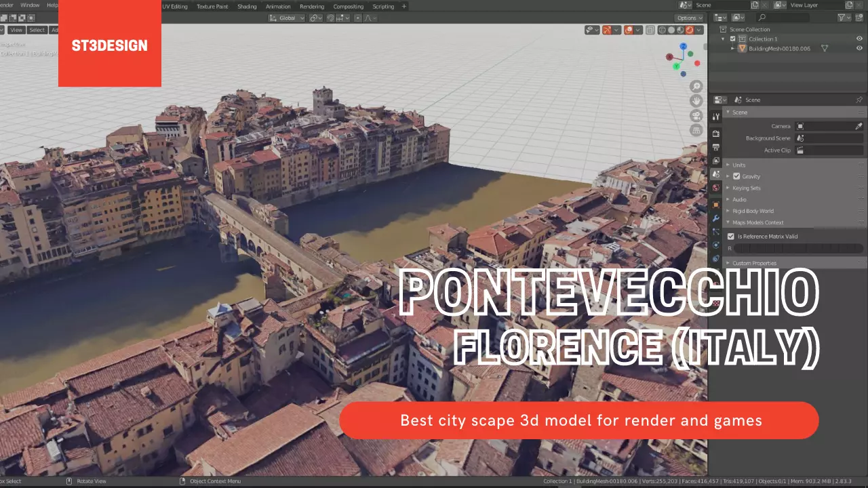Select wireframe viewport shading
The height and width of the screenshot is (488, 868).
click(x=662, y=30)
